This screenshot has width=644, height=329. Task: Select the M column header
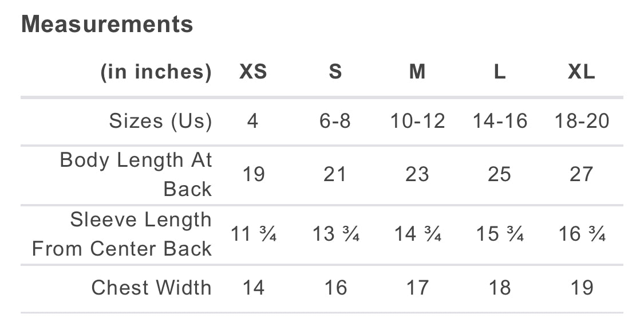(x=417, y=72)
